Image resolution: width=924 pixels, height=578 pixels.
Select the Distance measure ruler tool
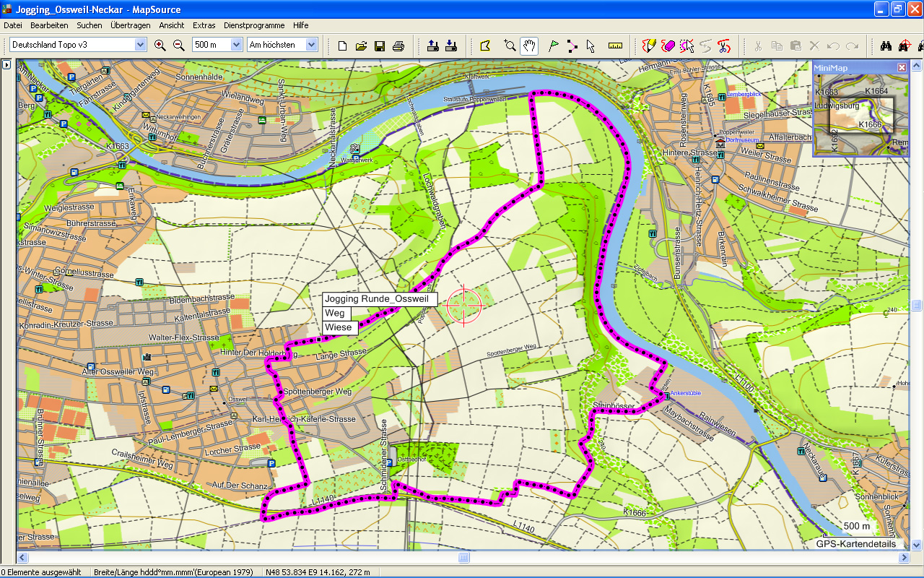click(615, 46)
